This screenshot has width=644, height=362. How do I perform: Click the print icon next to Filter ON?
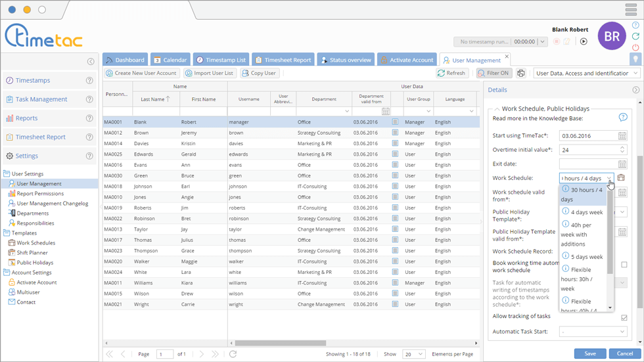[521, 74]
